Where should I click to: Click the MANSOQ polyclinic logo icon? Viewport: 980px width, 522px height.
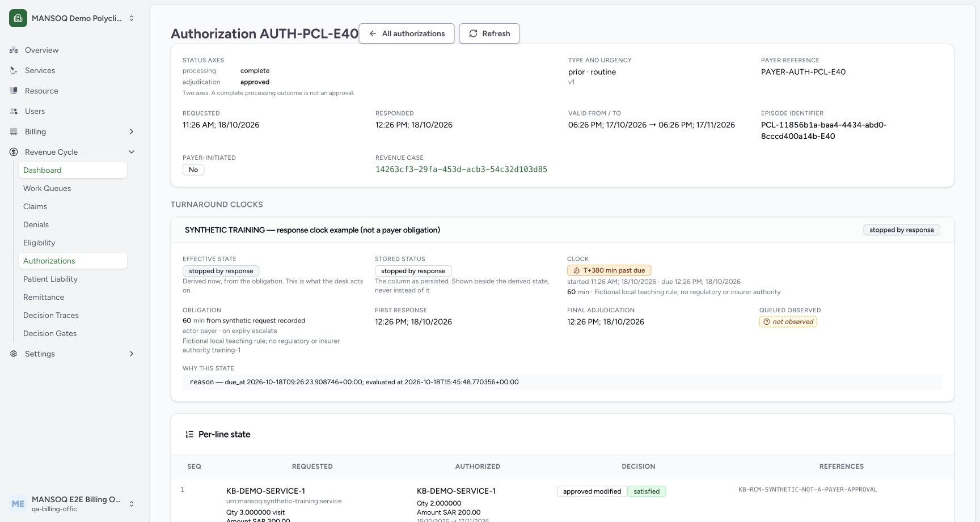(18, 18)
